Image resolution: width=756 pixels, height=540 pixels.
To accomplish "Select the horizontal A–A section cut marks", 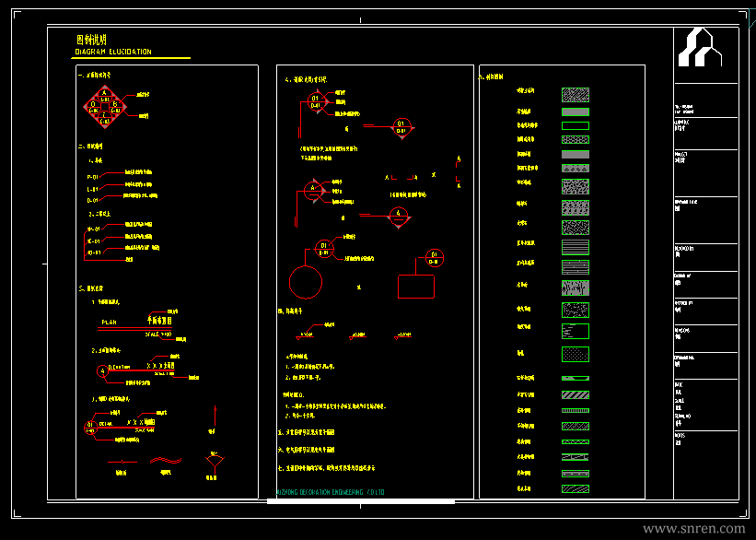I will click(401, 178).
